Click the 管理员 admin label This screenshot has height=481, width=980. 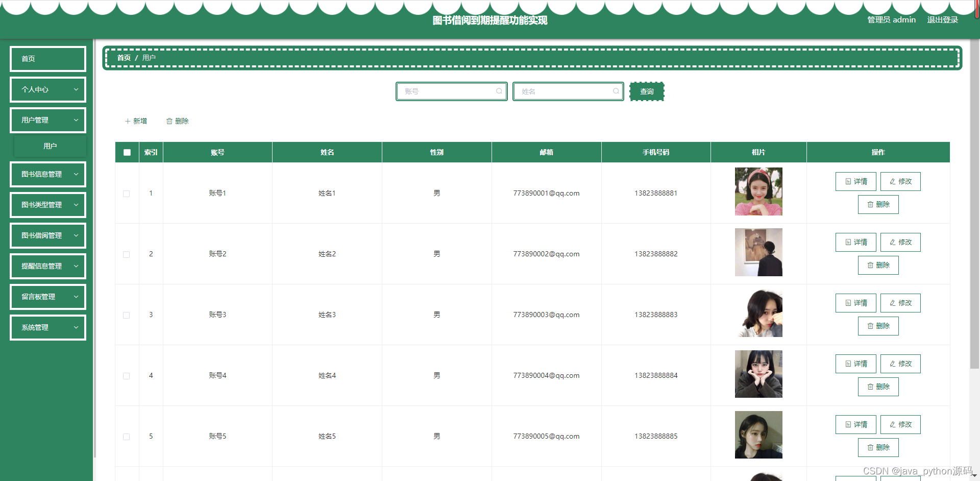(891, 19)
